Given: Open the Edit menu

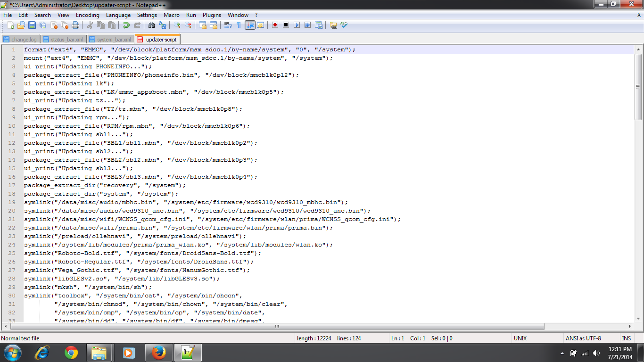Looking at the screenshot, I should coord(23,15).
